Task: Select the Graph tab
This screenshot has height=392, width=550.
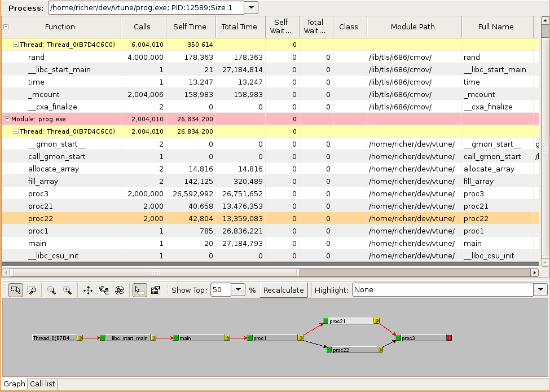Action: [x=14, y=384]
